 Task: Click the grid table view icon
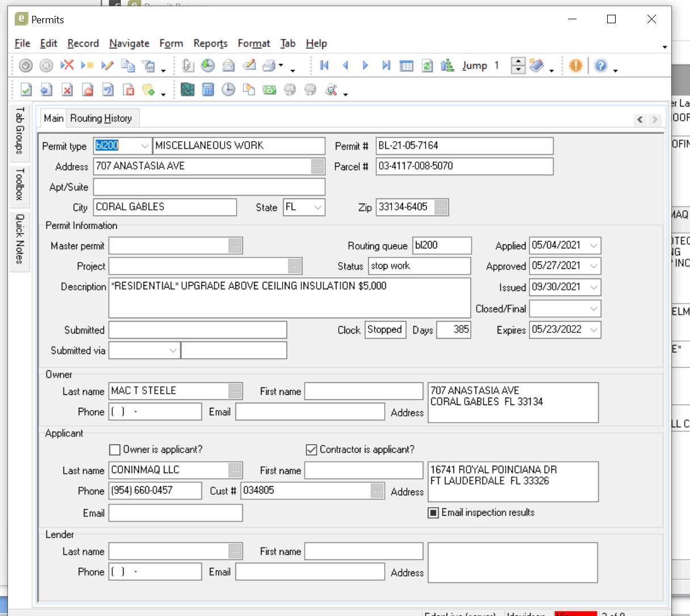(406, 66)
